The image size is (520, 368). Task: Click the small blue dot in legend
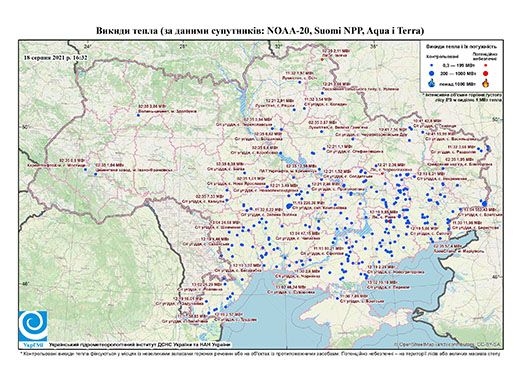point(432,66)
